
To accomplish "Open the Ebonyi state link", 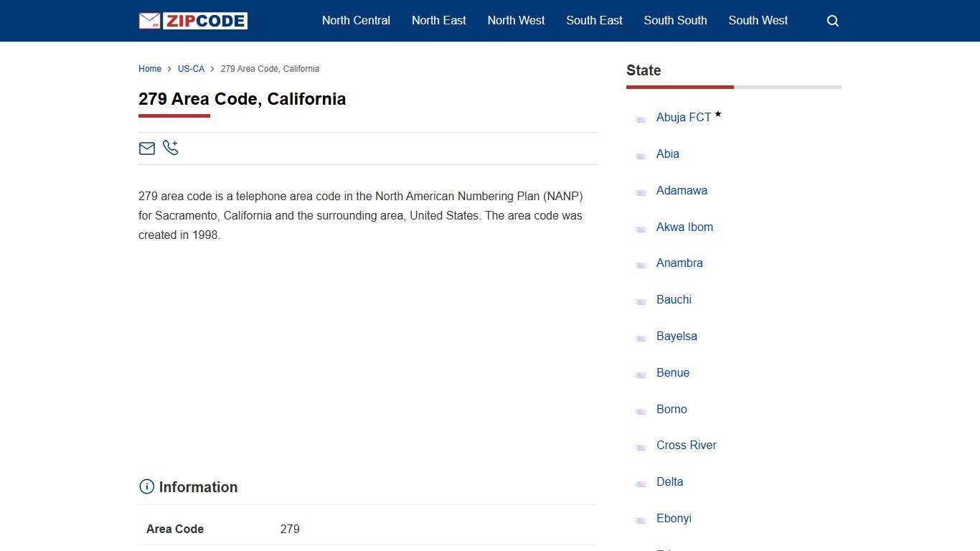I will point(674,518).
